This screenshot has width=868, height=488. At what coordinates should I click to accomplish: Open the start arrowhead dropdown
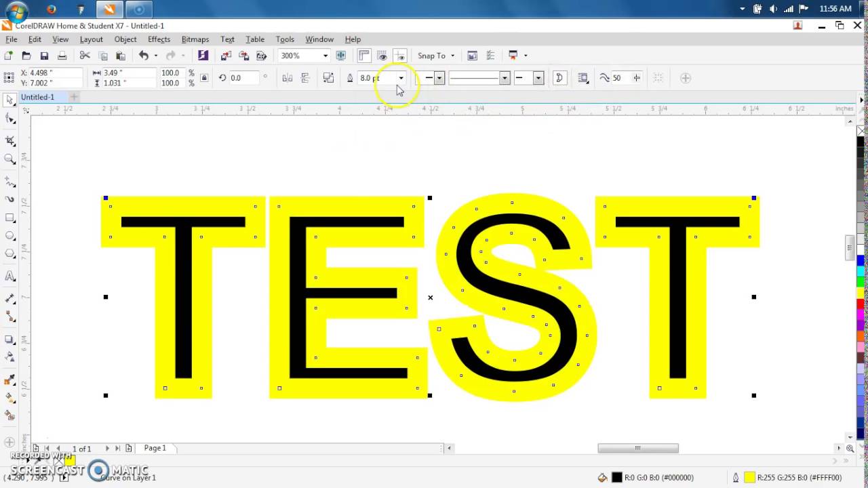click(x=439, y=78)
